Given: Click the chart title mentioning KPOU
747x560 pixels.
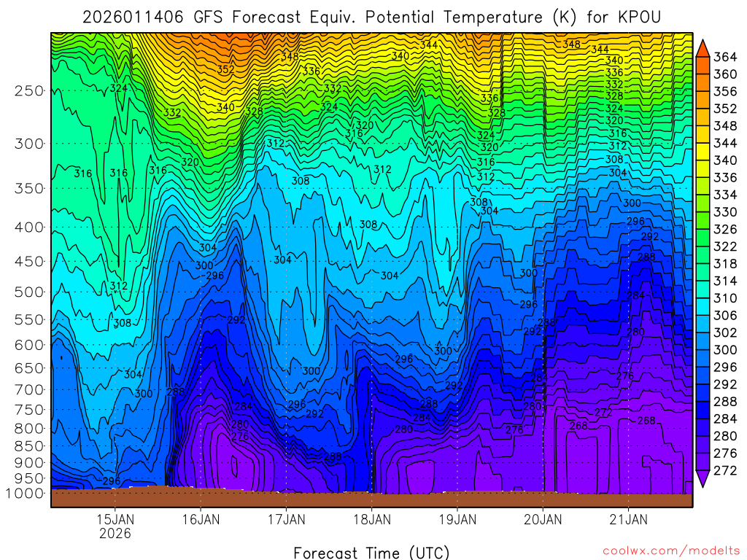Looking at the screenshot, I should click(371, 17).
